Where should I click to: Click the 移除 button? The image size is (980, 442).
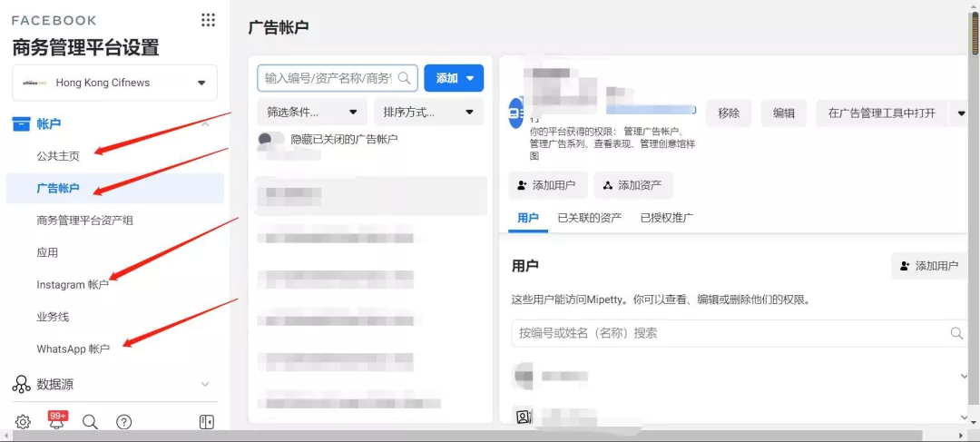pos(729,113)
